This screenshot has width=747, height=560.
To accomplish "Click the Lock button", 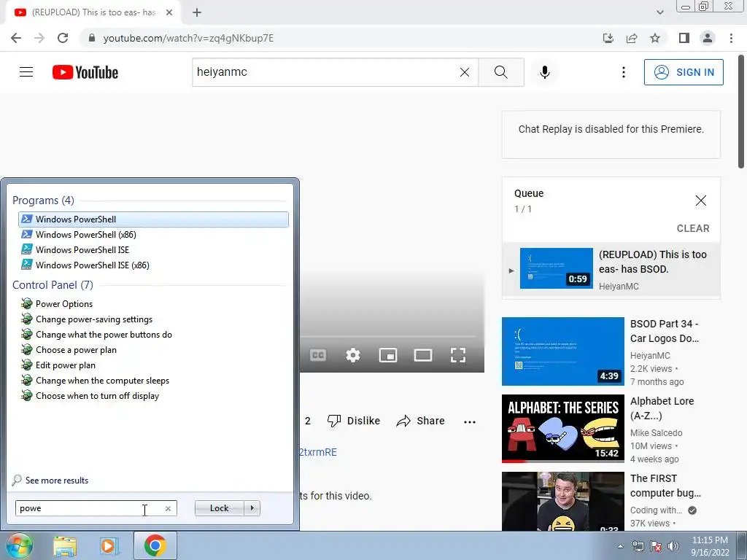I will coord(219,508).
